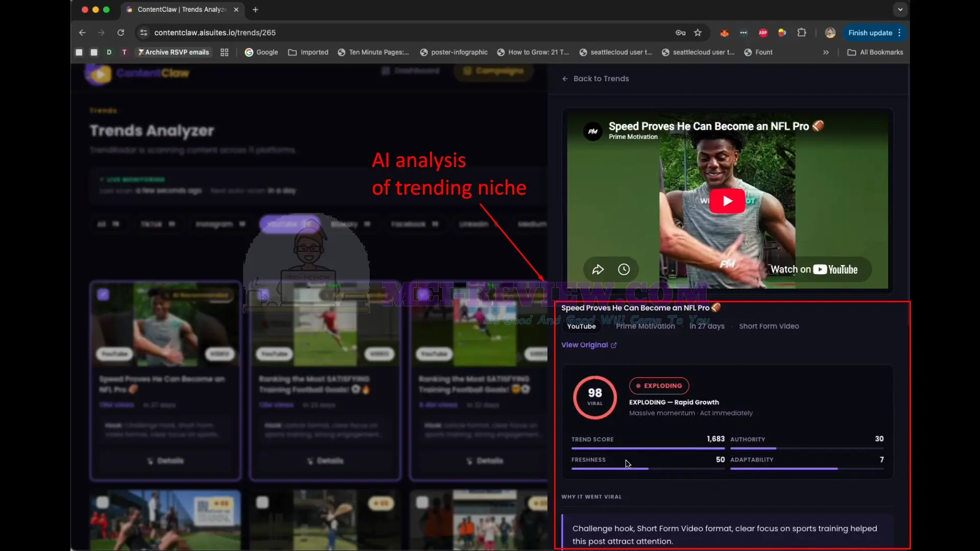Open the password key icon in the address bar
Image resolution: width=980 pixels, height=551 pixels.
[x=680, y=33]
